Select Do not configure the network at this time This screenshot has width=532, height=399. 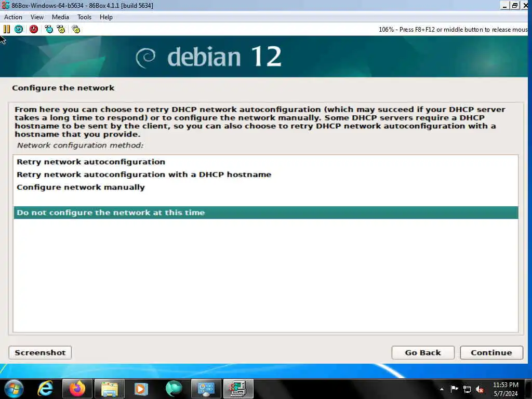point(265,212)
